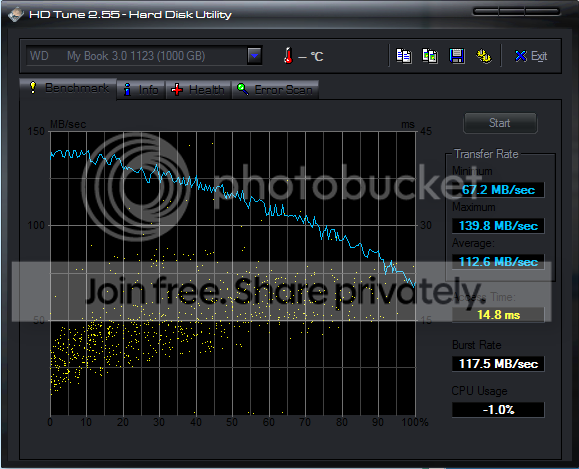Click the access time value 14.8 ms
579x469 pixels.
click(x=498, y=315)
